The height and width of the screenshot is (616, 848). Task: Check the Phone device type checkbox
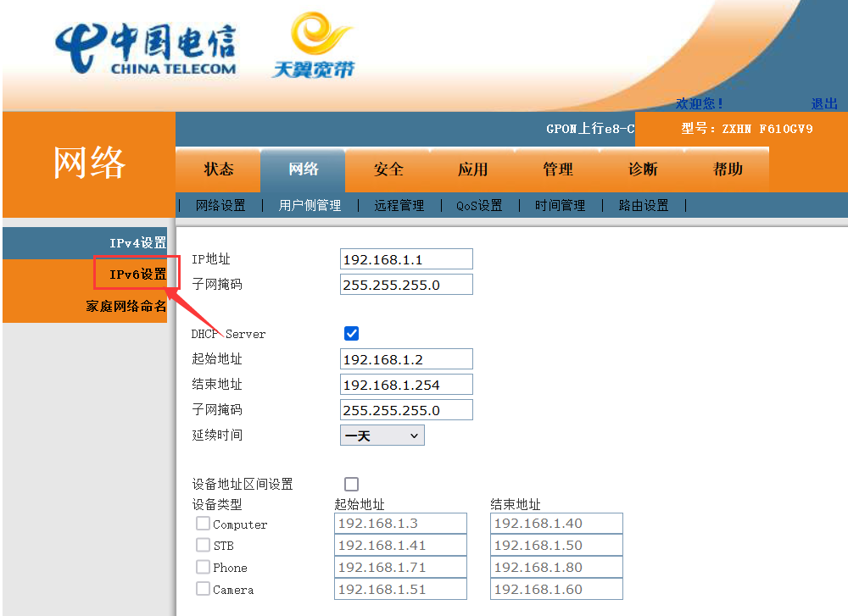(204, 567)
